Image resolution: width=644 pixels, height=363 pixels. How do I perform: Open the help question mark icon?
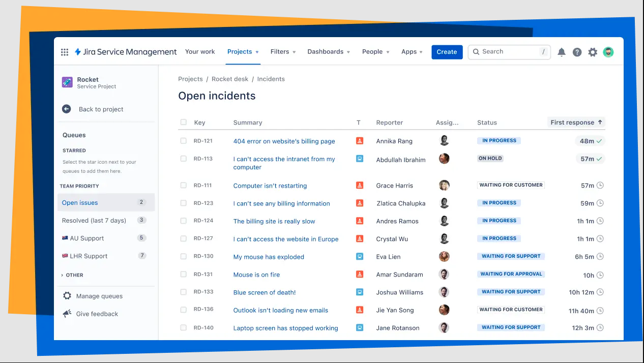577,52
